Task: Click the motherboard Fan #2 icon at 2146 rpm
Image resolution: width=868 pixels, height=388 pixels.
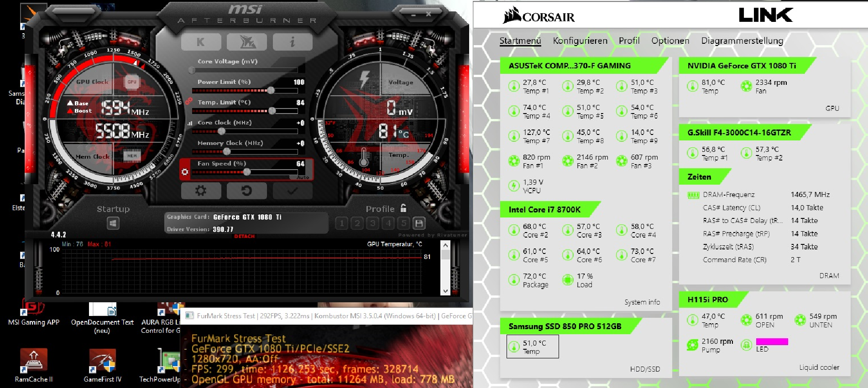Action: click(x=568, y=161)
